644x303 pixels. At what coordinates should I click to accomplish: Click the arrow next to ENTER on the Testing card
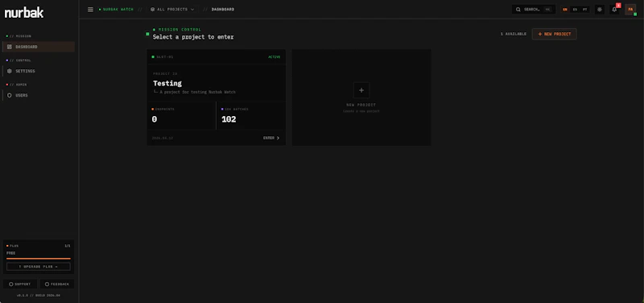coord(278,138)
